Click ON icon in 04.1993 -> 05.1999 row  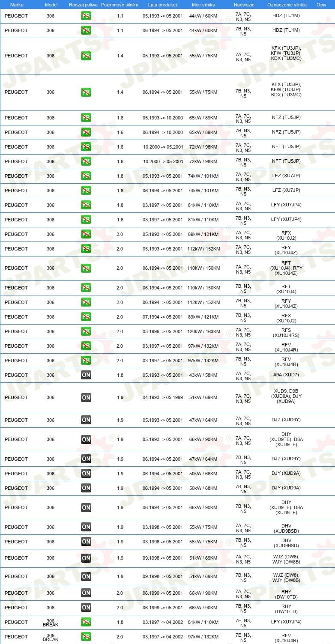pyautogui.click(x=86, y=397)
